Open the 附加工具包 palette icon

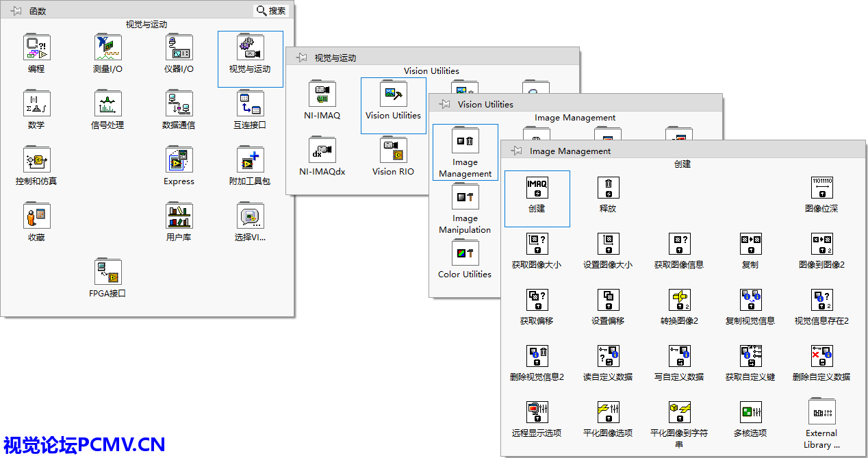point(250,160)
